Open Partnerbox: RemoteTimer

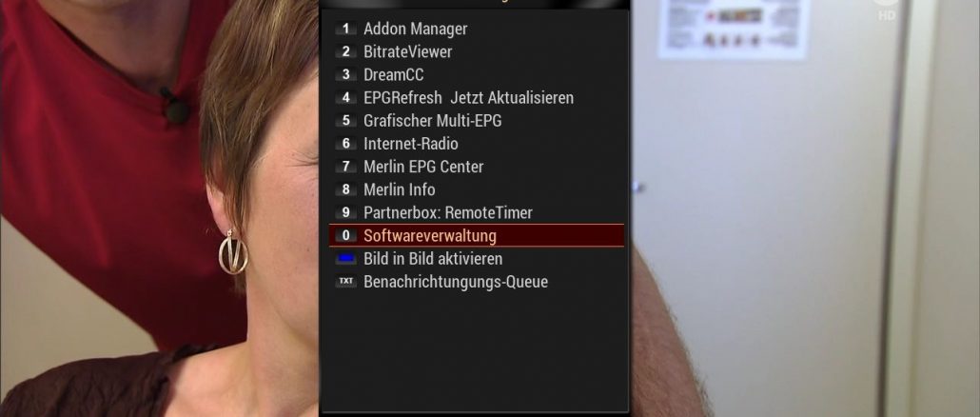click(477, 212)
